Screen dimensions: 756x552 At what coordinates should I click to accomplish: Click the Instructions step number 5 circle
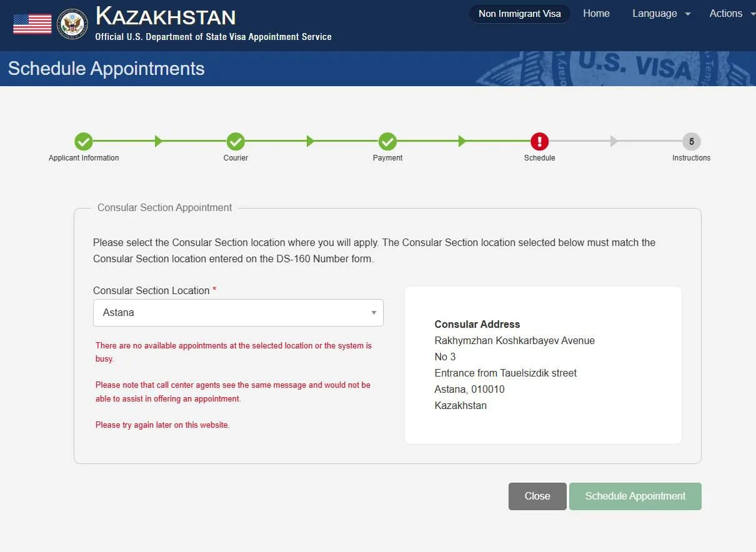(691, 142)
